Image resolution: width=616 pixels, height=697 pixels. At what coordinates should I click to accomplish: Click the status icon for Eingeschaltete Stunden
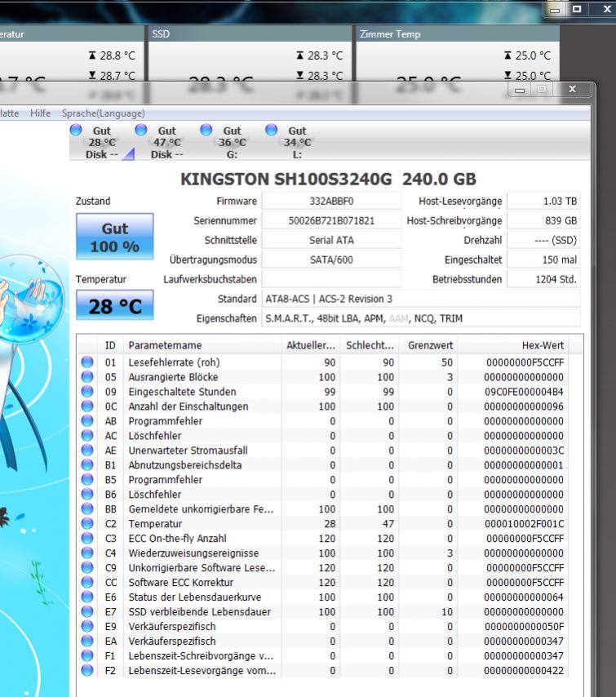(x=87, y=391)
